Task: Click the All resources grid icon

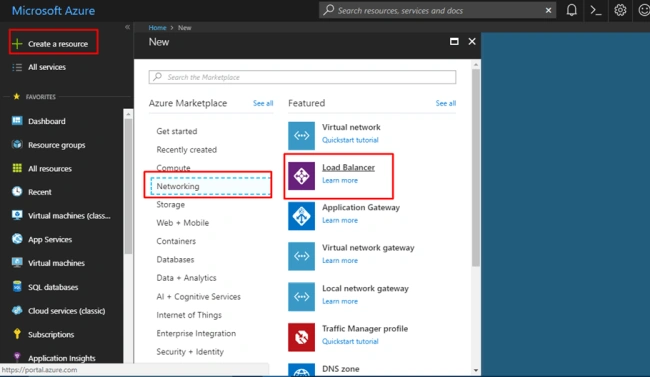Action: (17, 168)
